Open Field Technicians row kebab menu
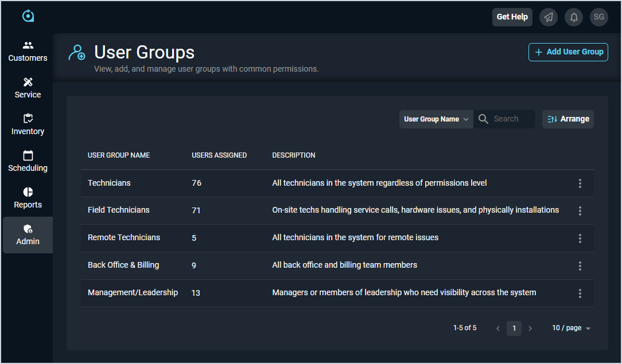622x364 pixels. 580,211
